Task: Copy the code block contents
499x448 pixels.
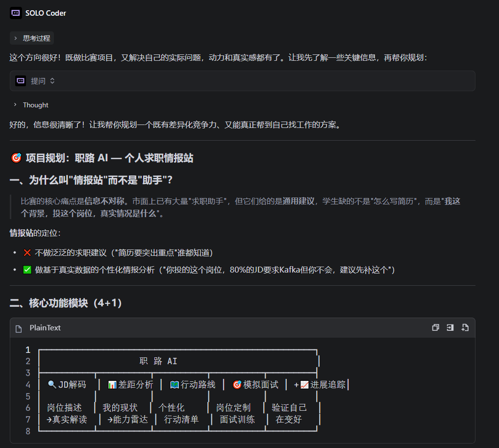Action: point(435,327)
